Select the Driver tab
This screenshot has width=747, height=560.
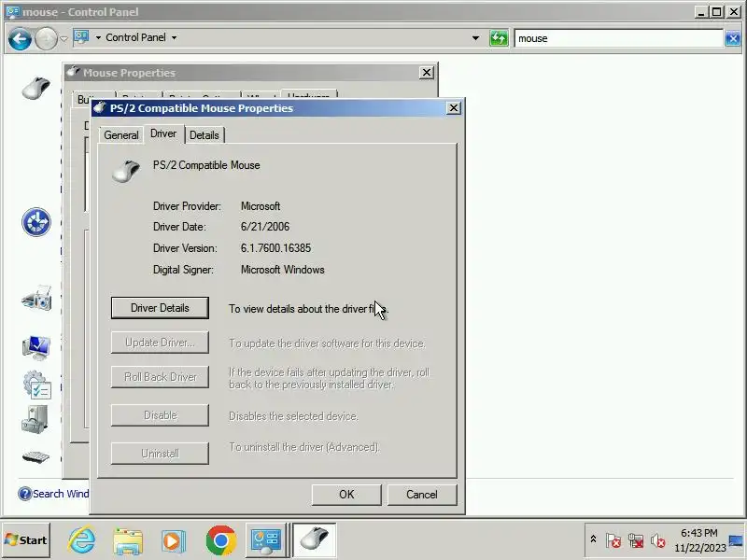[x=163, y=133]
